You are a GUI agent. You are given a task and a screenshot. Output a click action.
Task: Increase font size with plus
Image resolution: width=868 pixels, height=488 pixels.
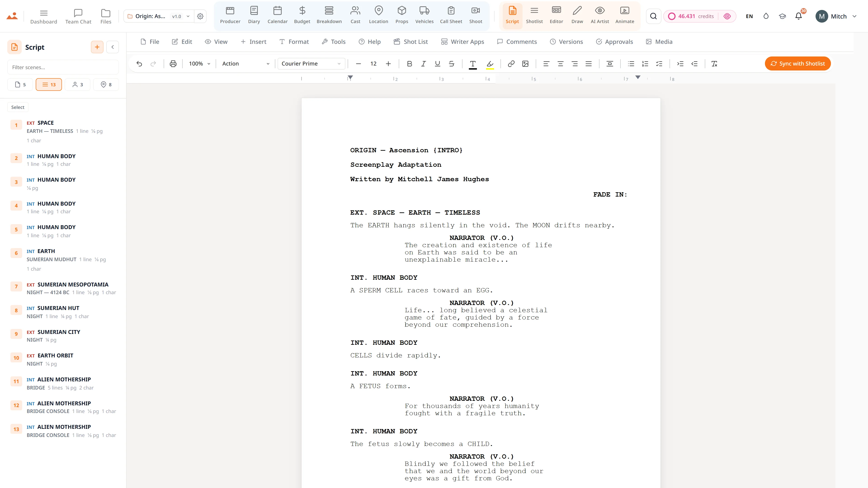pos(388,64)
